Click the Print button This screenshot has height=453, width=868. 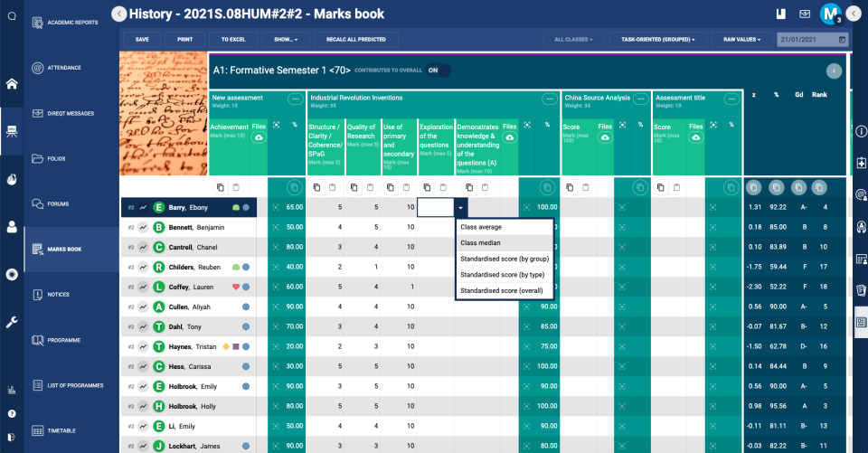[x=184, y=39]
